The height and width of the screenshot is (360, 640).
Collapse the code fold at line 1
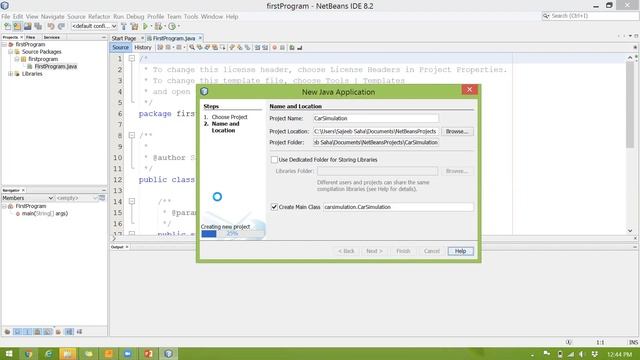131,59
